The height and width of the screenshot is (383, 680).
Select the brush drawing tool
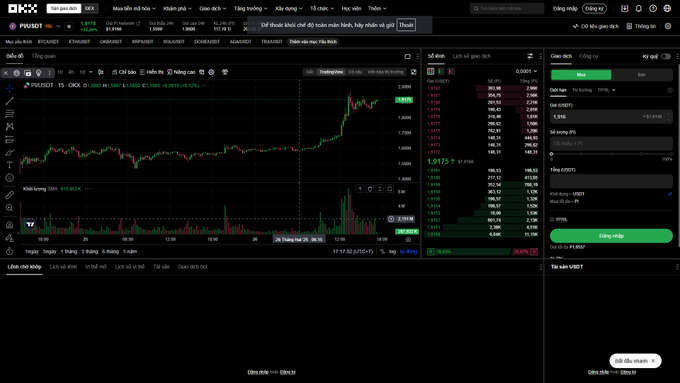[x=10, y=152]
